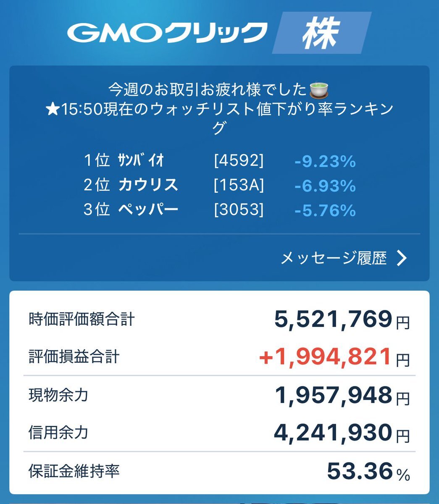The width and height of the screenshot is (439, 504).
Task: Select the 信用余力 amount 4,241,930
Action: pyautogui.click(x=333, y=433)
